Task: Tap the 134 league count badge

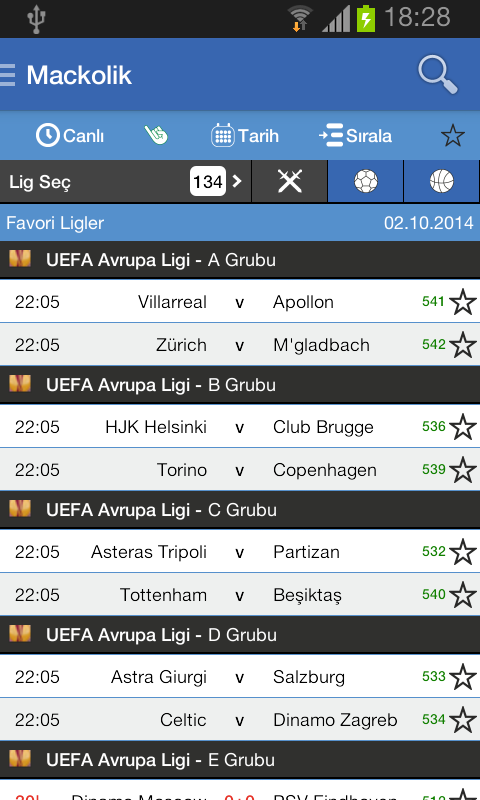Action: click(x=208, y=181)
